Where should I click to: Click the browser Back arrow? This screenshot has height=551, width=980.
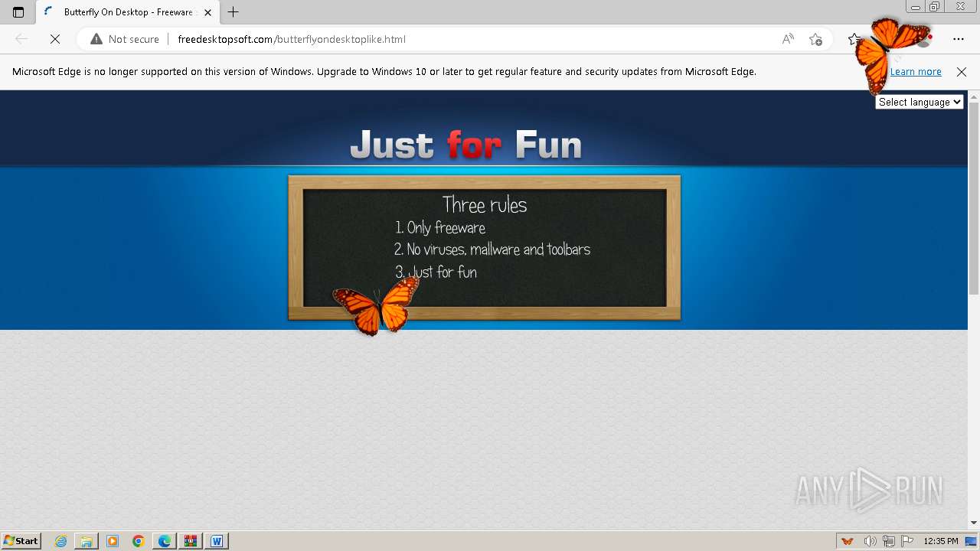(x=21, y=39)
